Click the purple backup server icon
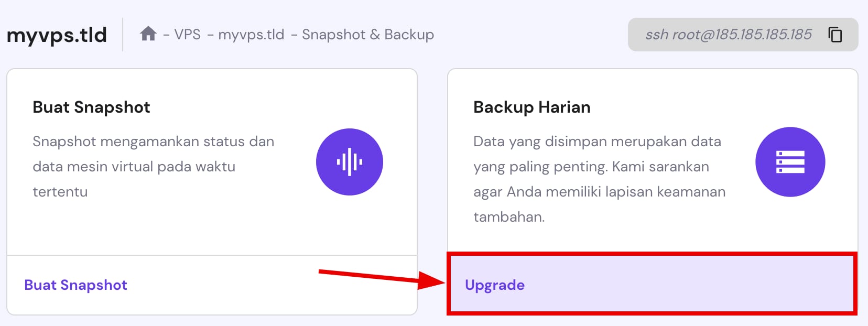This screenshot has width=868, height=326. (x=790, y=162)
